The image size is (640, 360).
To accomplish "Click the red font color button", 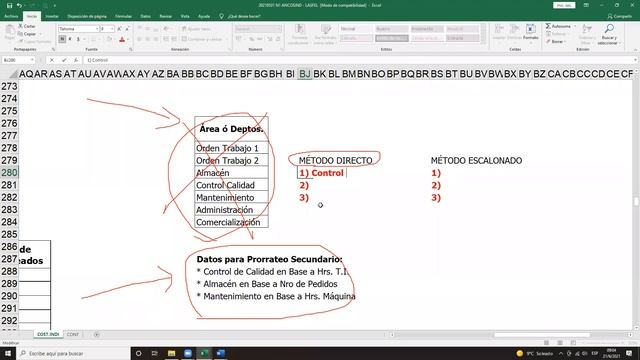I will 122,39.
